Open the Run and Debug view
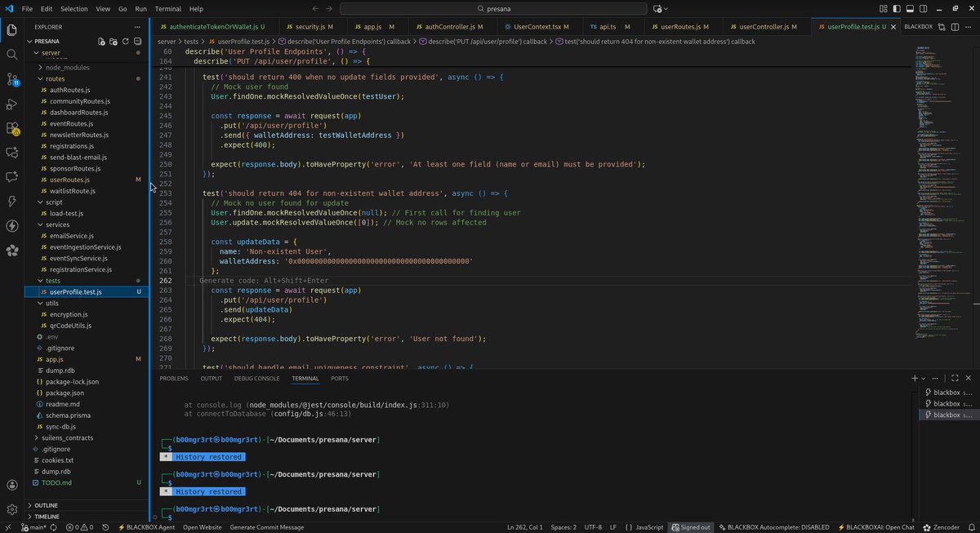The width and height of the screenshot is (980, 533). pyautogui.click(x=12, y=104)
